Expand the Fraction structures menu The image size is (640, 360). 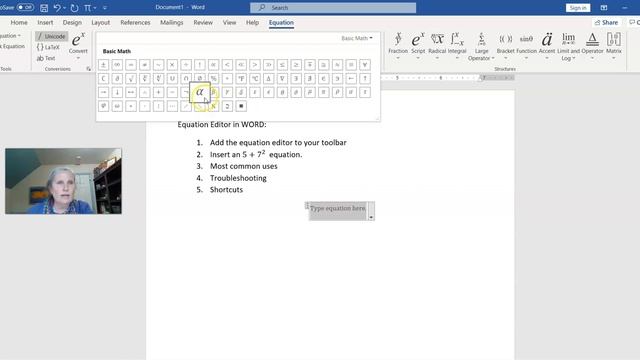(398, 46)
